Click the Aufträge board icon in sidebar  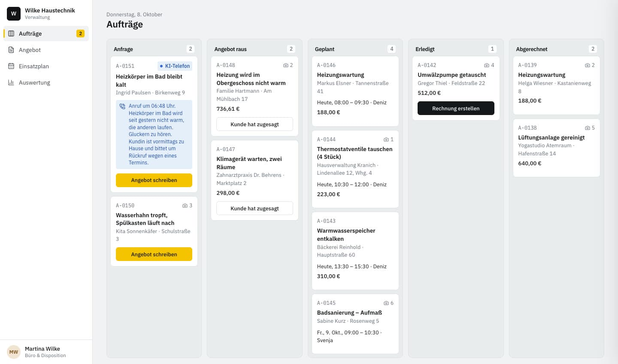(11, 33)
